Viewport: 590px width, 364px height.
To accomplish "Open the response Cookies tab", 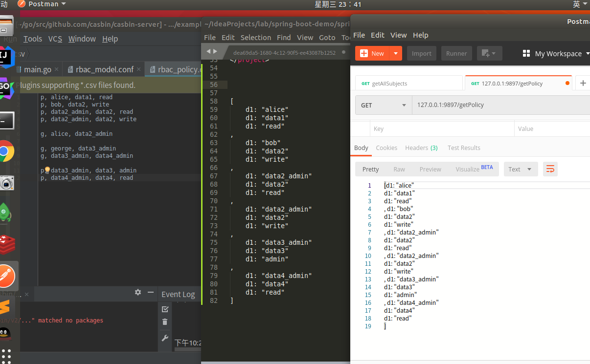I will (x=386, y=148).
